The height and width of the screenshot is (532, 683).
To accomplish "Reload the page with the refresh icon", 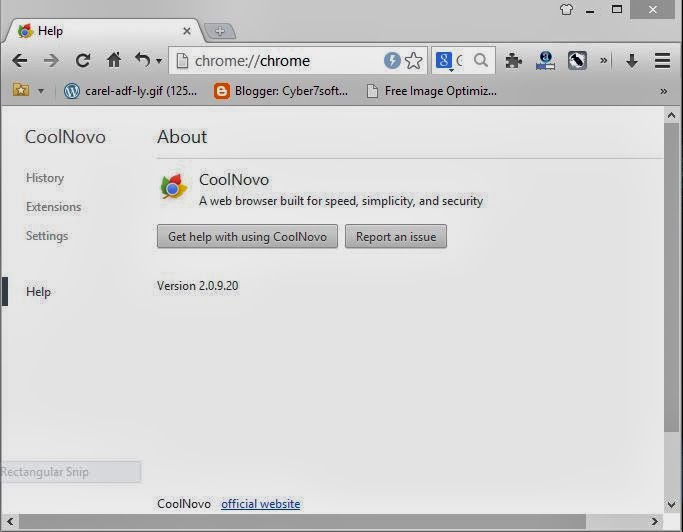I will [x=83, y=60].
